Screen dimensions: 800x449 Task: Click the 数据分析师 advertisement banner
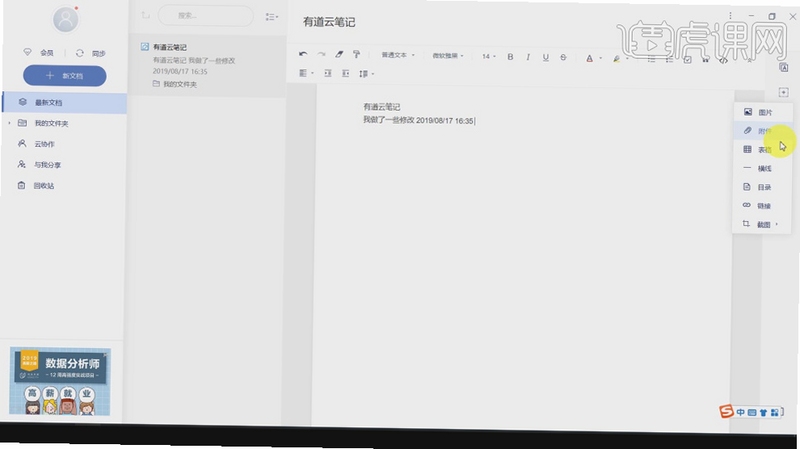click(x=60, y=381)
